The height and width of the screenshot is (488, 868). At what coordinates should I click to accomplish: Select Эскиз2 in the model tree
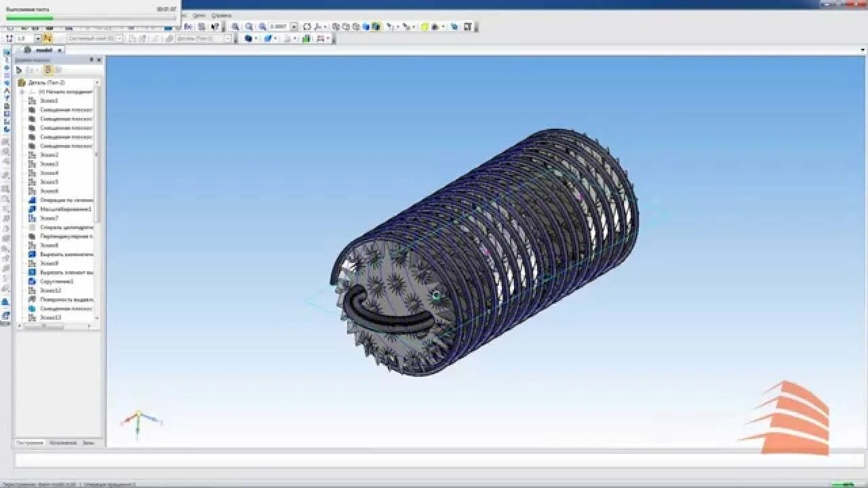coord(48,155)
